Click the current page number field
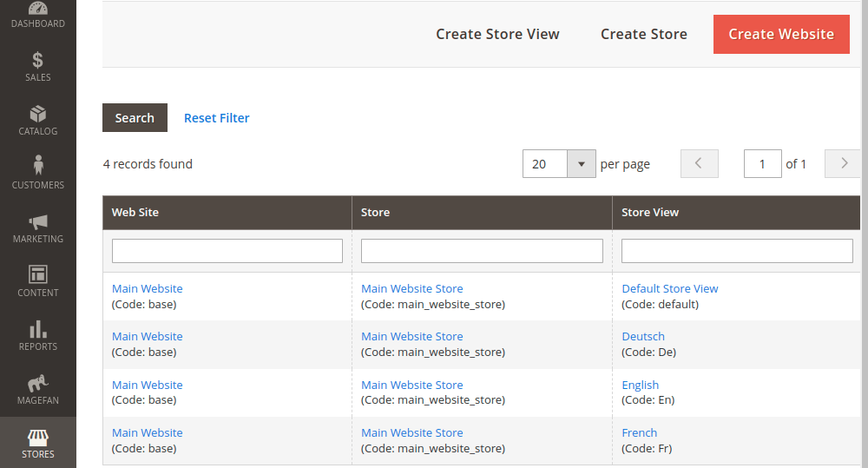868x468 pixels. [762, 164]
